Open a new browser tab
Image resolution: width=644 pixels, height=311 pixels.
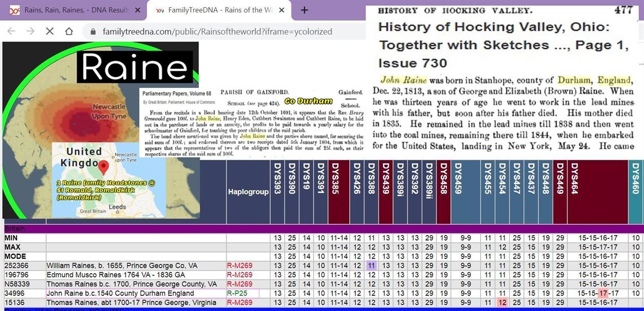tap(305, 10)
